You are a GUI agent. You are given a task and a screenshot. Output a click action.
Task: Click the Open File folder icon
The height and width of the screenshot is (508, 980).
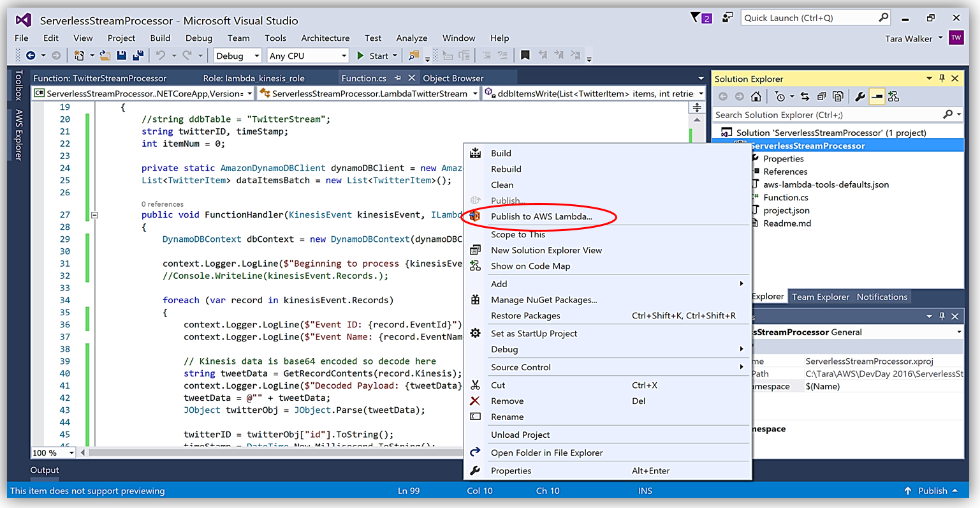105,56
